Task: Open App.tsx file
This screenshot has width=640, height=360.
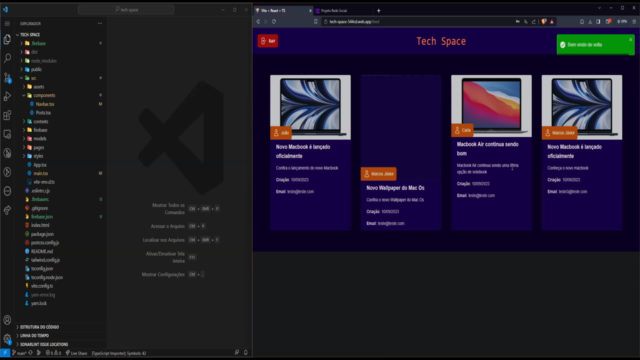Action: click(40, 165)
